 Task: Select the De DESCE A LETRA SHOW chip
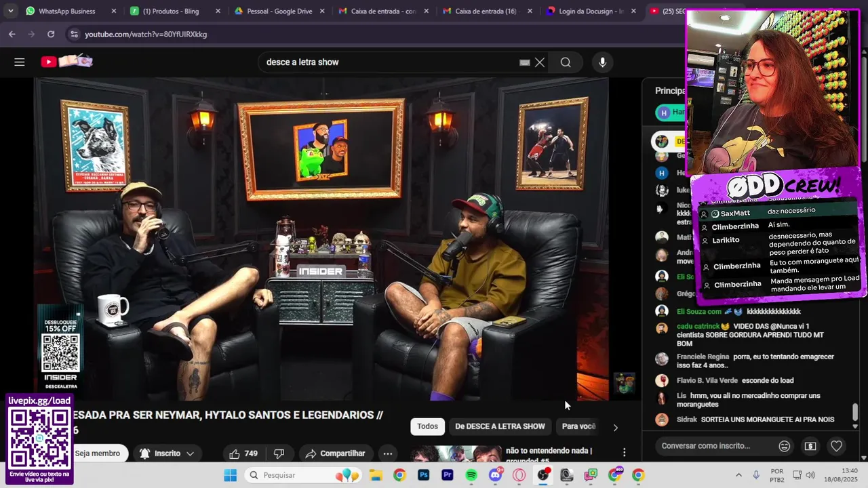(500, 426)
